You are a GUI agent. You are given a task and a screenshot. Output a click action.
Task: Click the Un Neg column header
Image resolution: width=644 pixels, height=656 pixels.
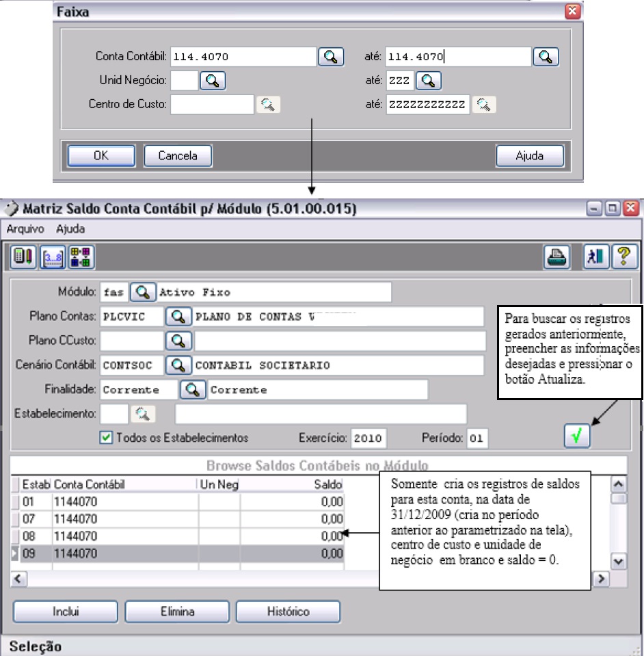(219, 484)
